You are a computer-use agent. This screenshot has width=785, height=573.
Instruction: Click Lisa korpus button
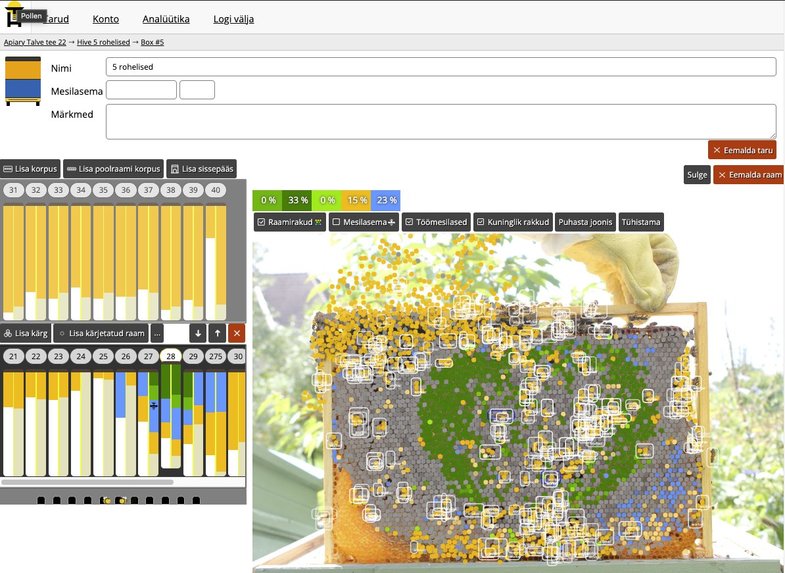click(x=30, y=169)
